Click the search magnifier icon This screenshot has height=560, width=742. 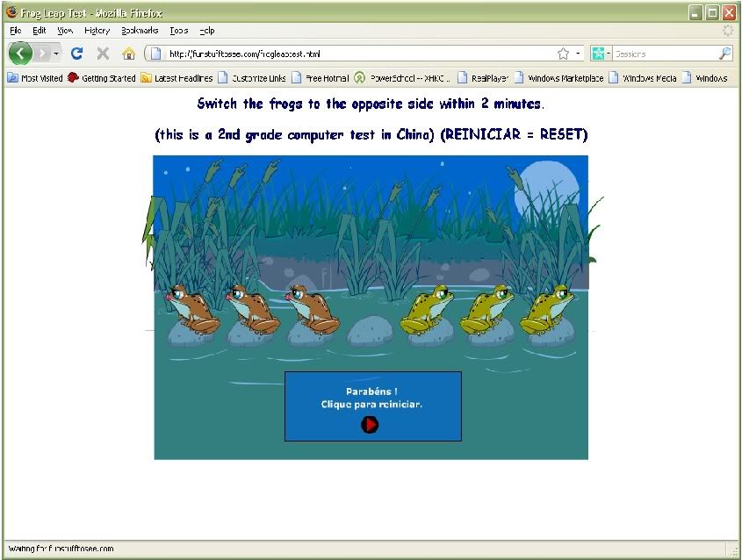click(724, 54)
